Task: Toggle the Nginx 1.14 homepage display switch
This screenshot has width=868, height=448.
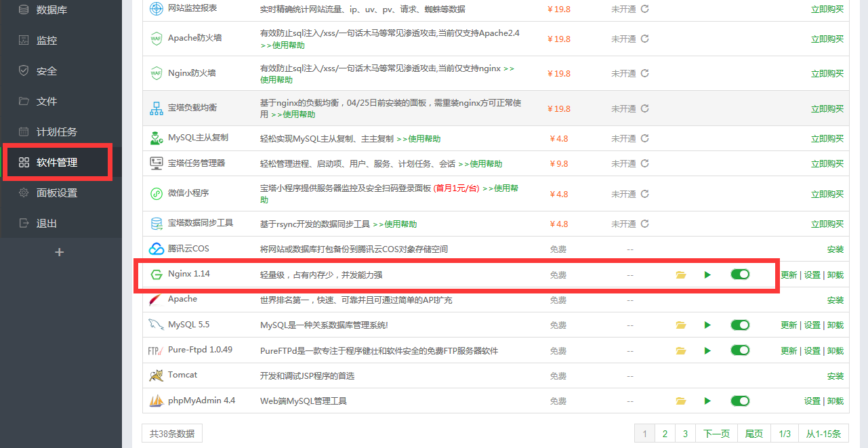Action: click(740, 274)
